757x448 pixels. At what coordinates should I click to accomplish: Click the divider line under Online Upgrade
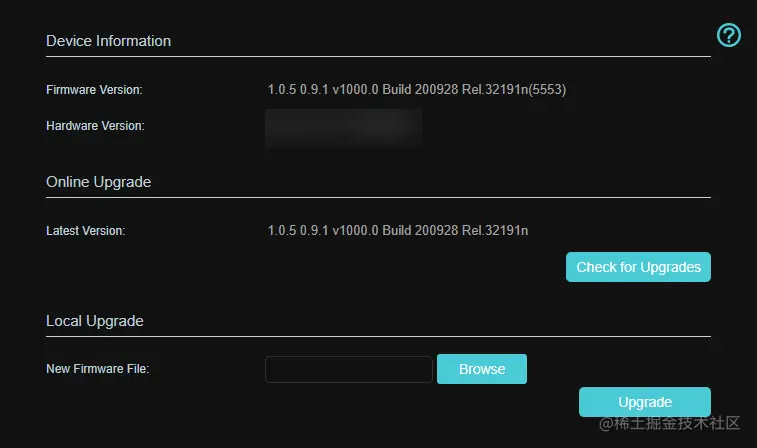point(378,197)
